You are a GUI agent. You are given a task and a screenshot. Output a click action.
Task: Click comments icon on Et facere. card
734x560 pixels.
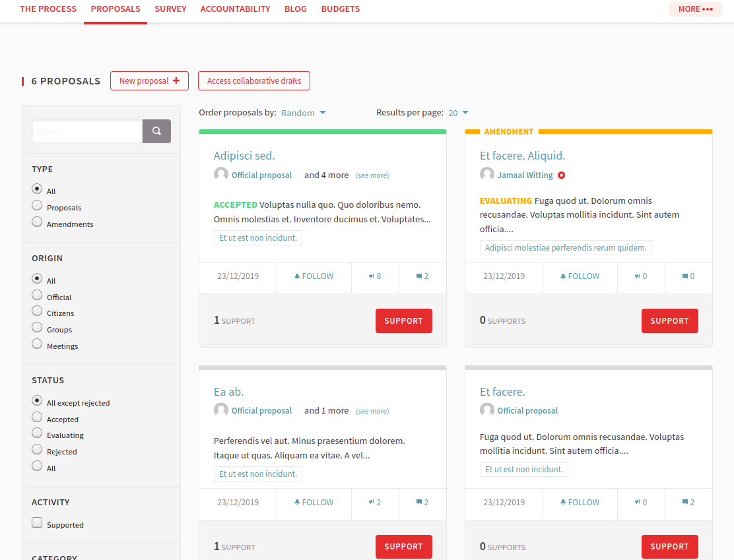coord(685,503)
